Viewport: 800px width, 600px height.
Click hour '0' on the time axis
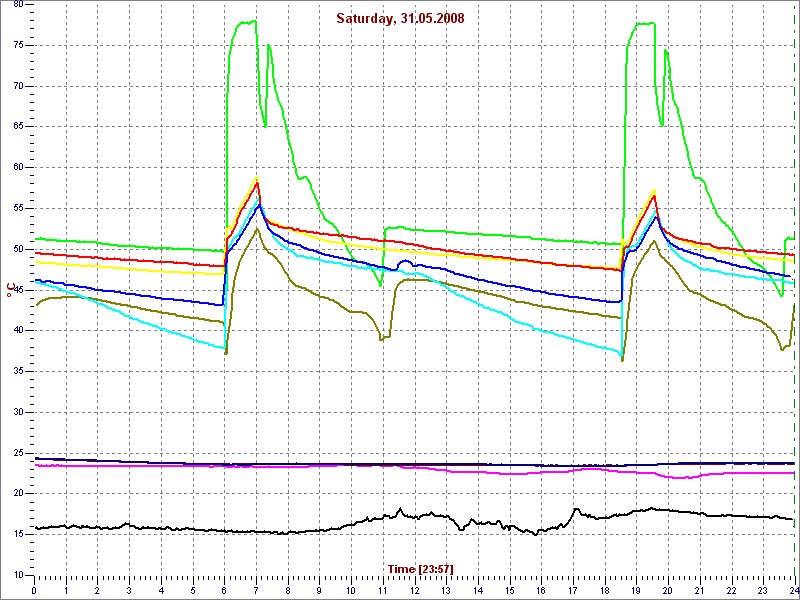[x=34, y=591]
